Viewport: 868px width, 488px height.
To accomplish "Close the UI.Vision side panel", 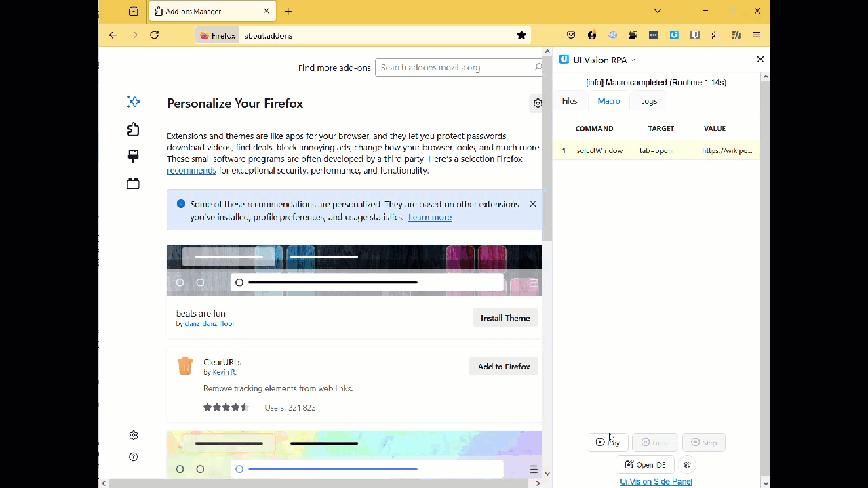I will (760, 60).
